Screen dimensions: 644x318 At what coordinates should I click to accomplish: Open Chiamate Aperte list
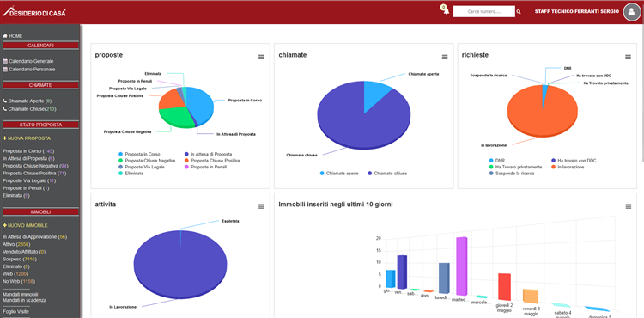click(x=27, y=101)
